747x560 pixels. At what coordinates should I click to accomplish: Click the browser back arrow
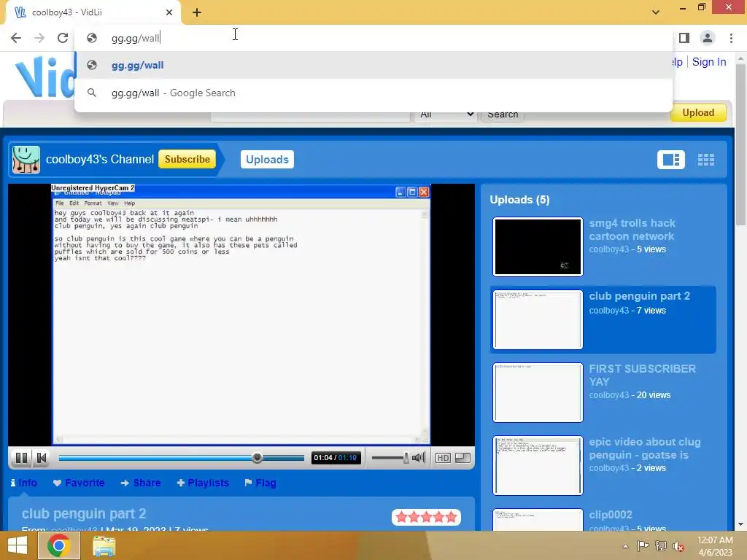click(x=16, y=38)
